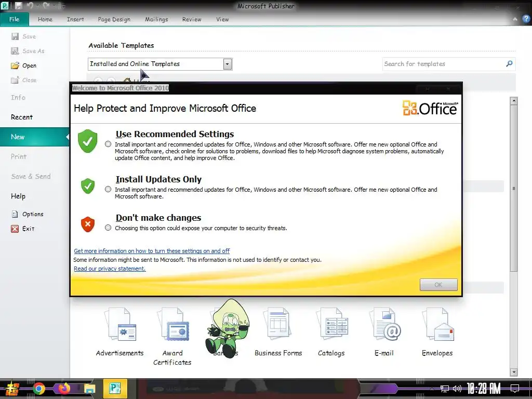Viewport: 532px width, 399px height.
Task: Click the Save As icon
Action: tap(15, 51)
